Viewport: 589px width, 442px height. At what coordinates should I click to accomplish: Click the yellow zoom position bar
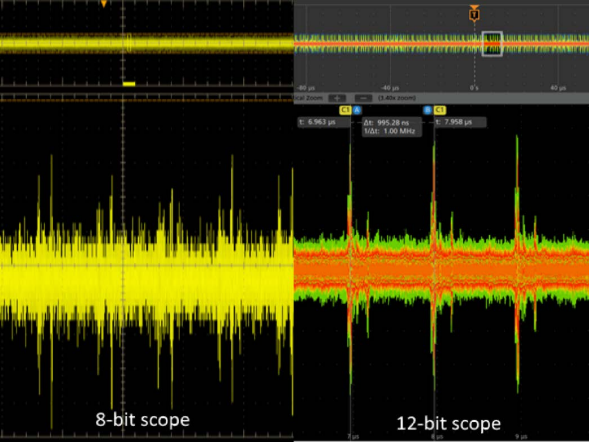point(129,84)
